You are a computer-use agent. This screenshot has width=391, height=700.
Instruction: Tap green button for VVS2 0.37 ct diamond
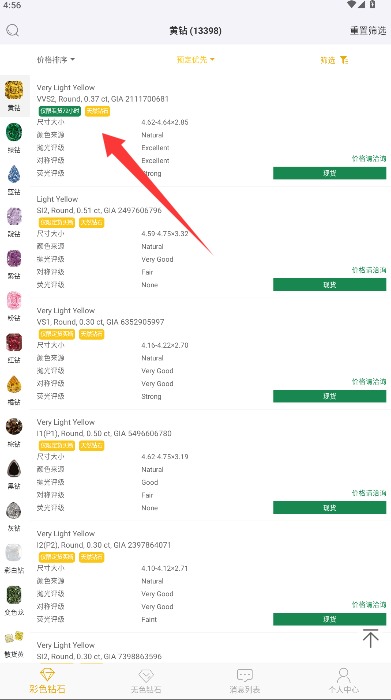click(x=329, y=173)
